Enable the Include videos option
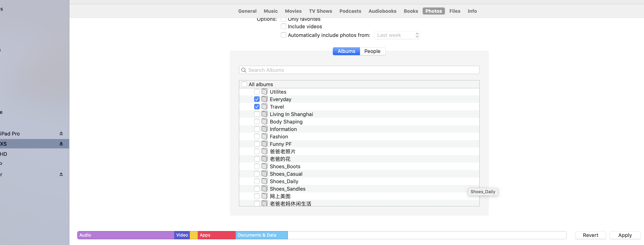644x245 pixels. pos(283,26)
